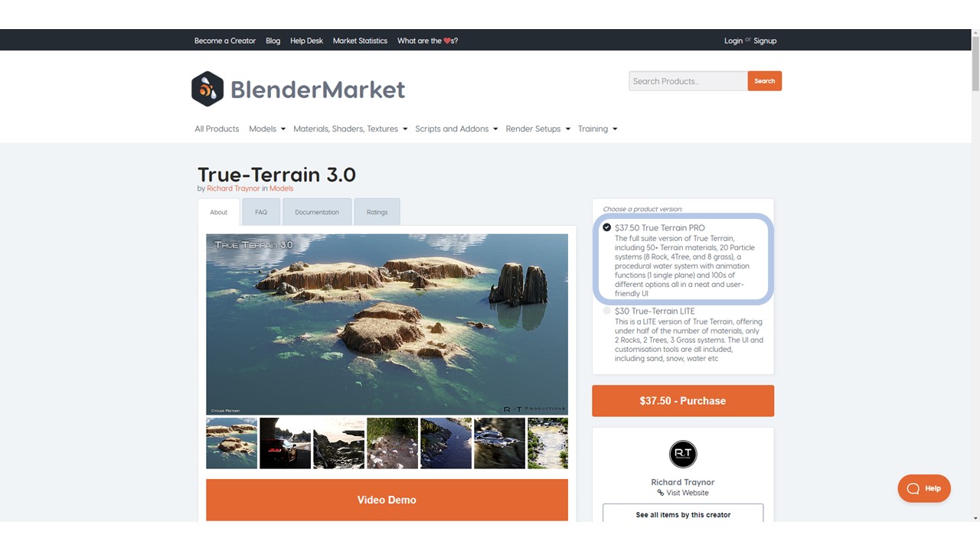Click the Signup link

(x=765, y=41)
